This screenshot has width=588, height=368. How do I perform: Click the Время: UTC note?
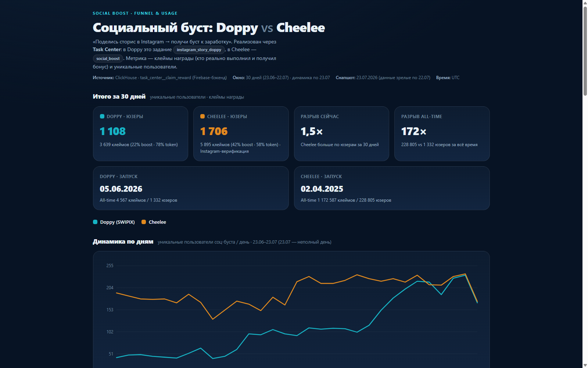pos(448,78)
